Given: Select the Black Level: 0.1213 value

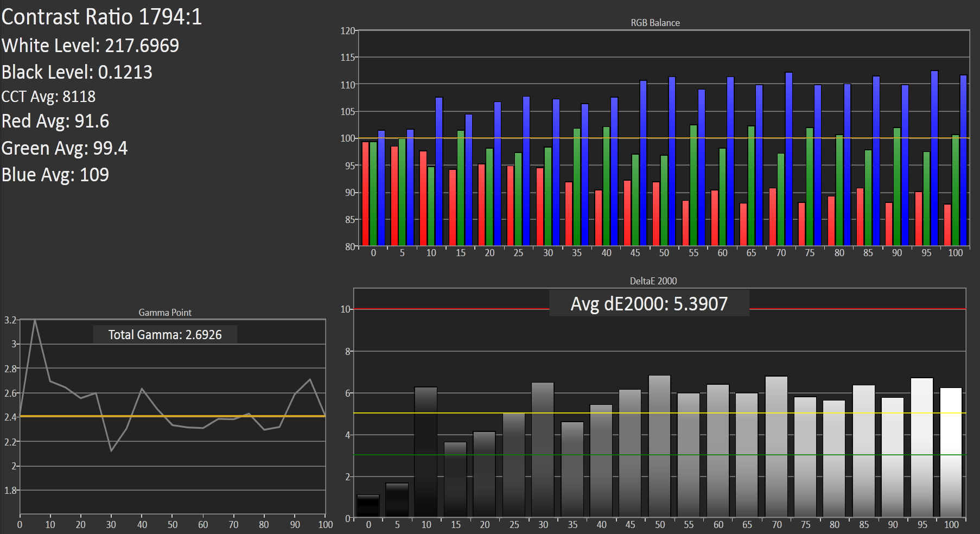Looking at the screenshot, I should pyautogui.click(x=77, y=72).
